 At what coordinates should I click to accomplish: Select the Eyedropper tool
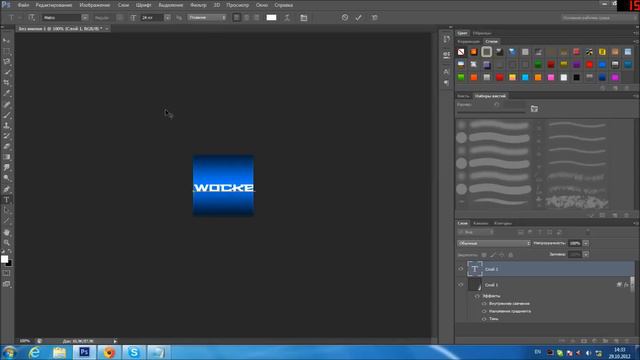point(7,93)
